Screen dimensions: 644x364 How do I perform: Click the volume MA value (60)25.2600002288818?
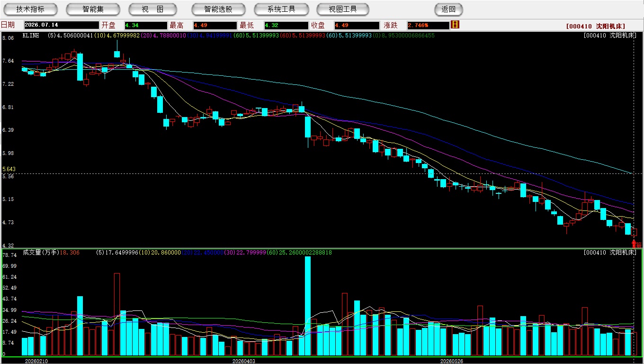(x=299, y=253)
